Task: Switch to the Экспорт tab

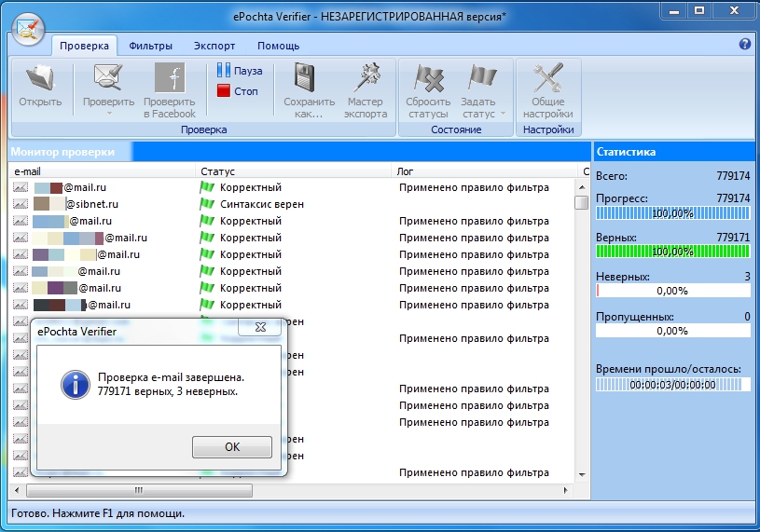Action: [214, 46]
